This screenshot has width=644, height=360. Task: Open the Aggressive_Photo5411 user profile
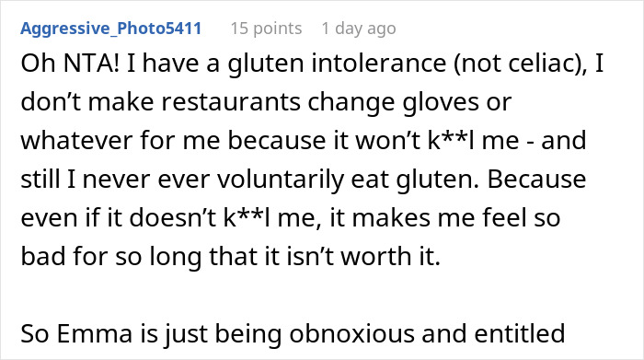coord(111,29)
